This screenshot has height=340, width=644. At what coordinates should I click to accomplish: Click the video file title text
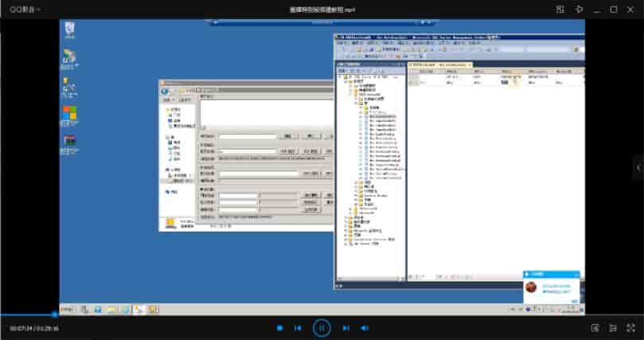tap(322, 10)
